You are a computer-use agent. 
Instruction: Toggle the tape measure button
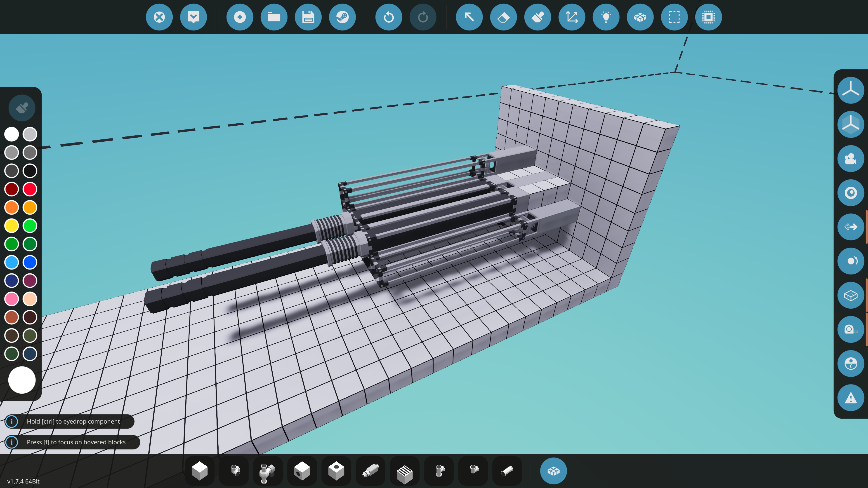pos(850,329)
